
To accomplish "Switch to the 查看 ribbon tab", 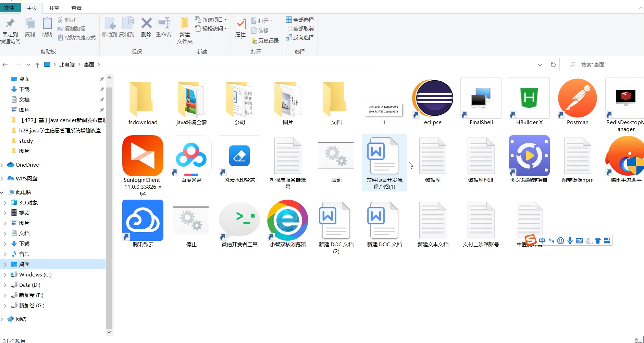I will coord(76,8).
